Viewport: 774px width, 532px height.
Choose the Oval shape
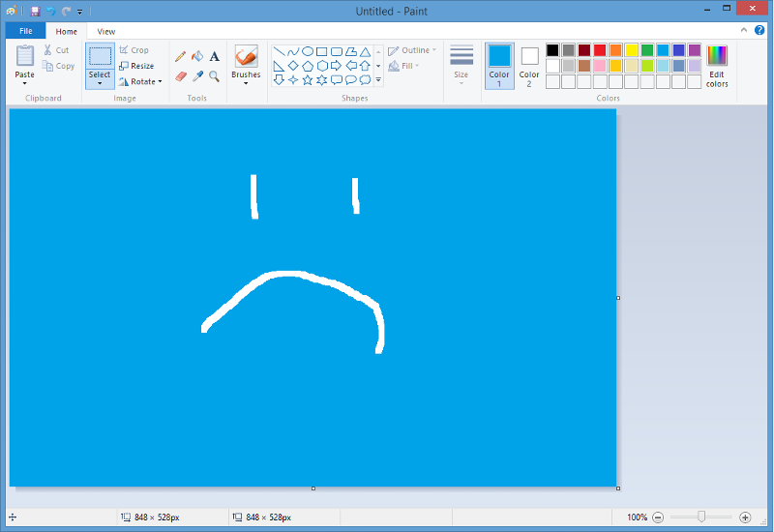pyautogui.click(x=308, y=51)
